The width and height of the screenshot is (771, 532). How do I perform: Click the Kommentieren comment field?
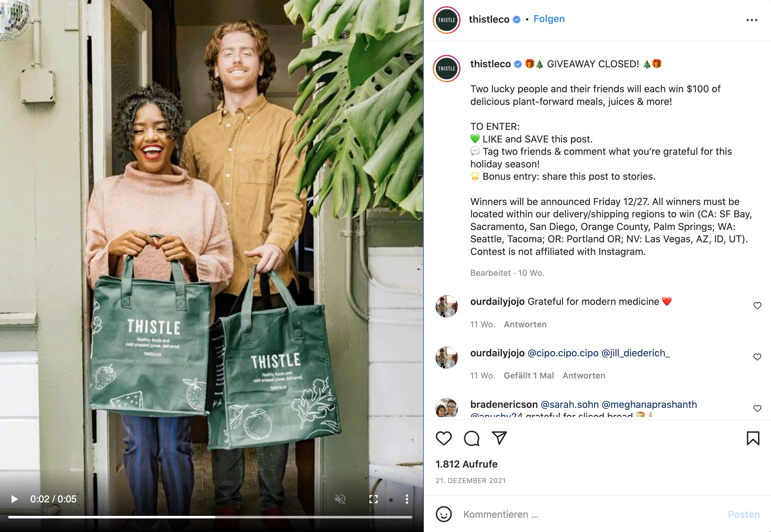pyautogui.click(x=590, y=514)
